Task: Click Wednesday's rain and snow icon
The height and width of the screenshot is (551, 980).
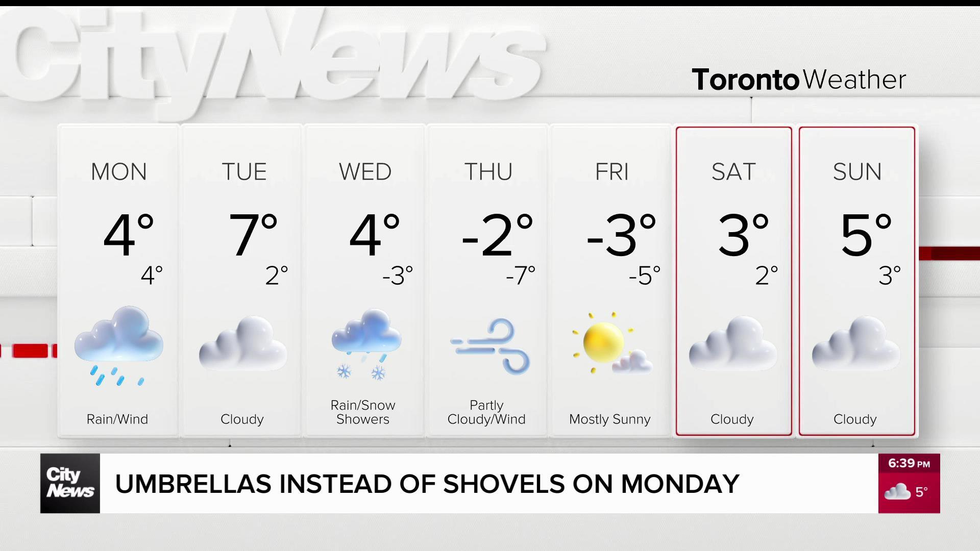Action: coord(366,344)
